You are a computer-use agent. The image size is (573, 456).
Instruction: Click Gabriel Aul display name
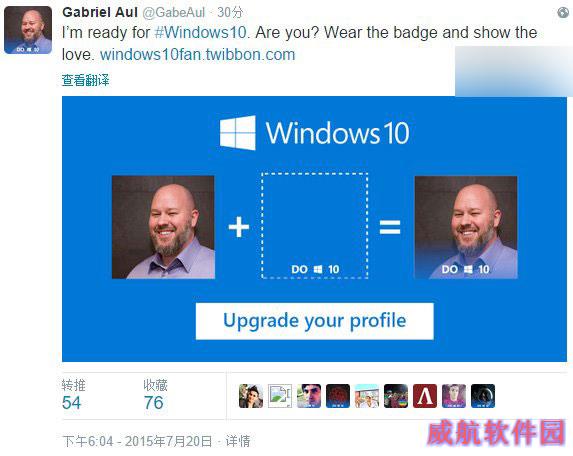(100, 12)
